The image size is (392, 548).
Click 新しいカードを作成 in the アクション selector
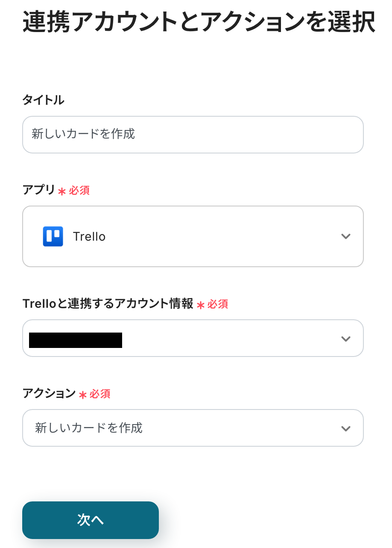[x=89, y=428]
